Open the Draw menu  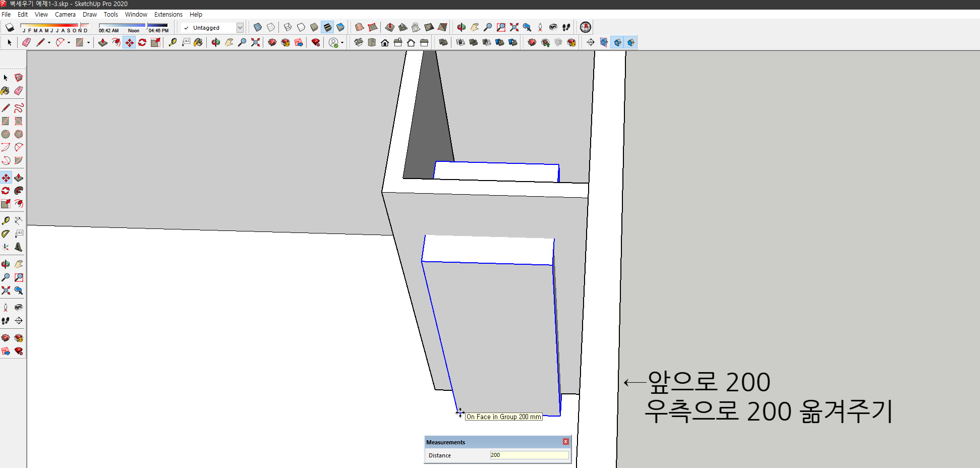(90, 15)
